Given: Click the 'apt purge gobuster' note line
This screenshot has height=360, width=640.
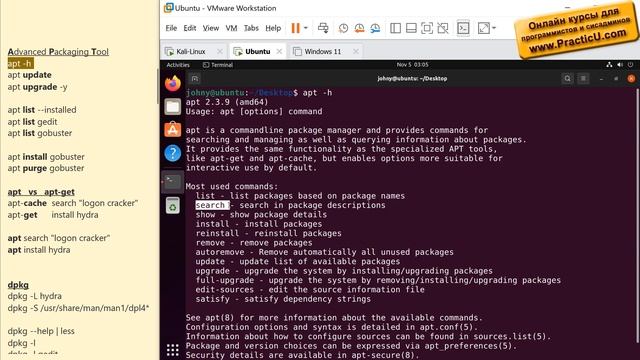Looking at the screenshot, I should click(46, 168).
